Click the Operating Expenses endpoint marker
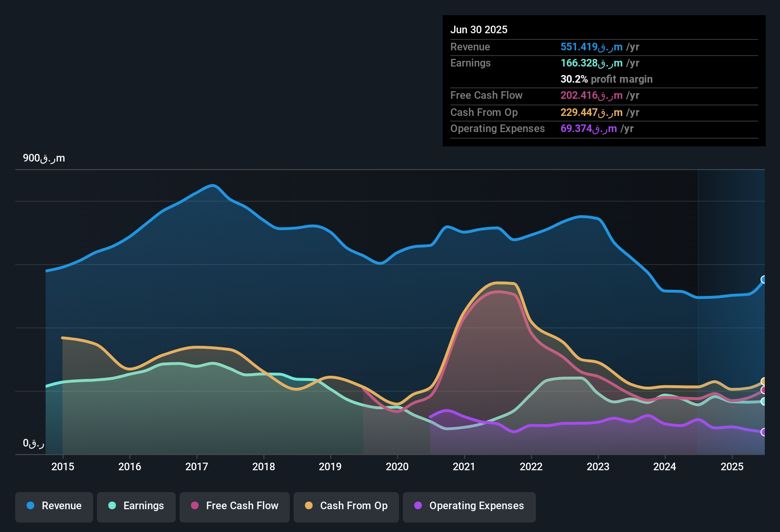780x532 pixels. click(764, 432)
